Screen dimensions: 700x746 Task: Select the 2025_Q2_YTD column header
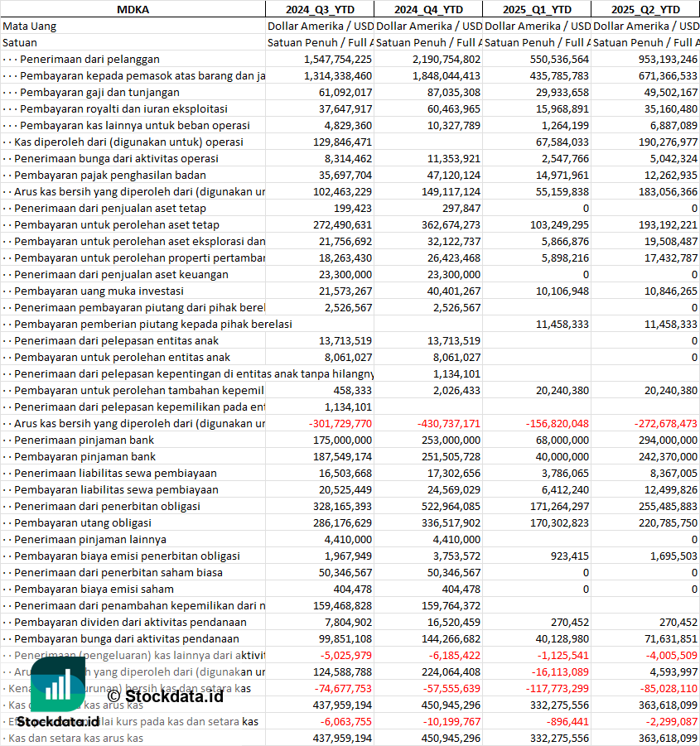[645, 9]
